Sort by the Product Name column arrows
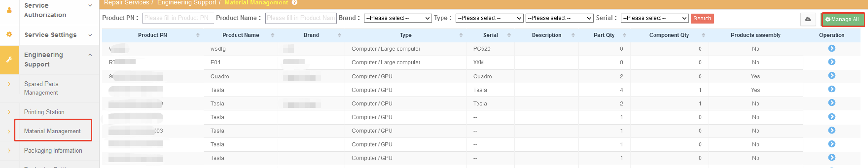 273,35
